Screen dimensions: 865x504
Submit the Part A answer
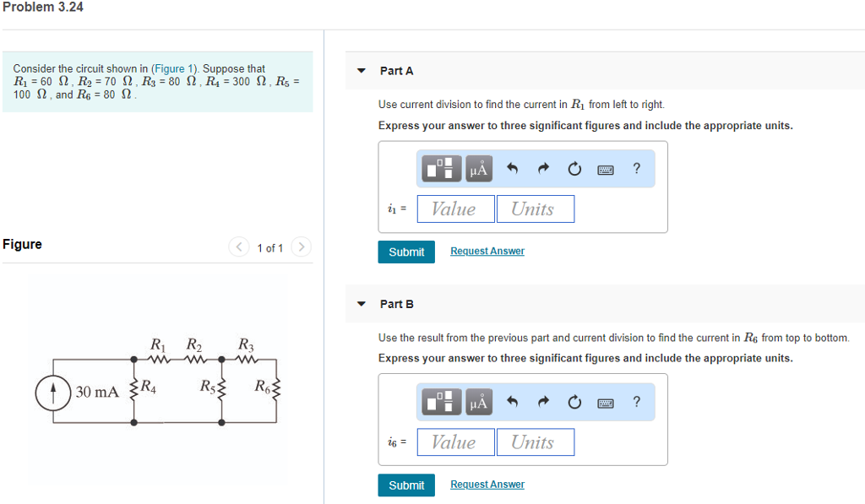(x=406, y=252)
